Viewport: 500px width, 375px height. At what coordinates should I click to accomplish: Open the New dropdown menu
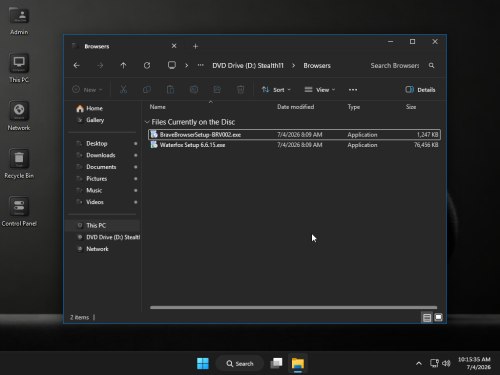[x=87, y=90]
